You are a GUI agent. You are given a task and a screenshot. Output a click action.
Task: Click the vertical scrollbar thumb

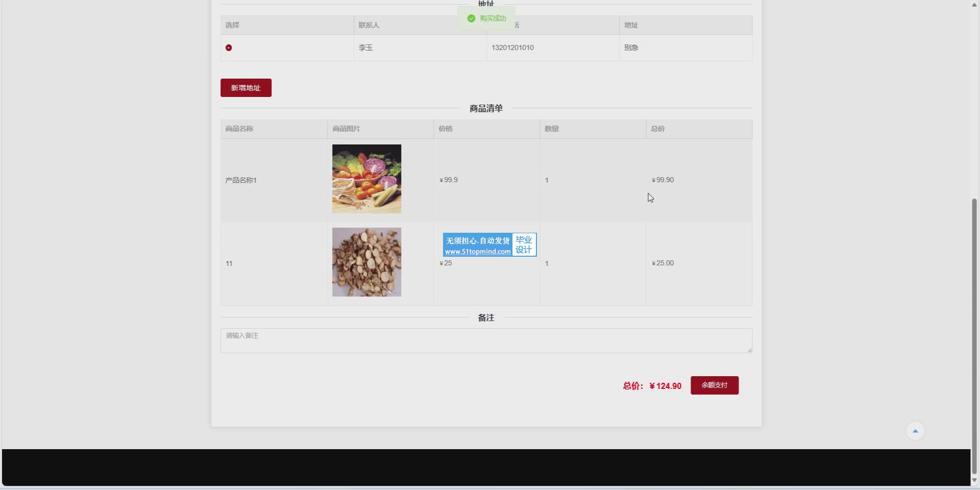pos(974,337)
